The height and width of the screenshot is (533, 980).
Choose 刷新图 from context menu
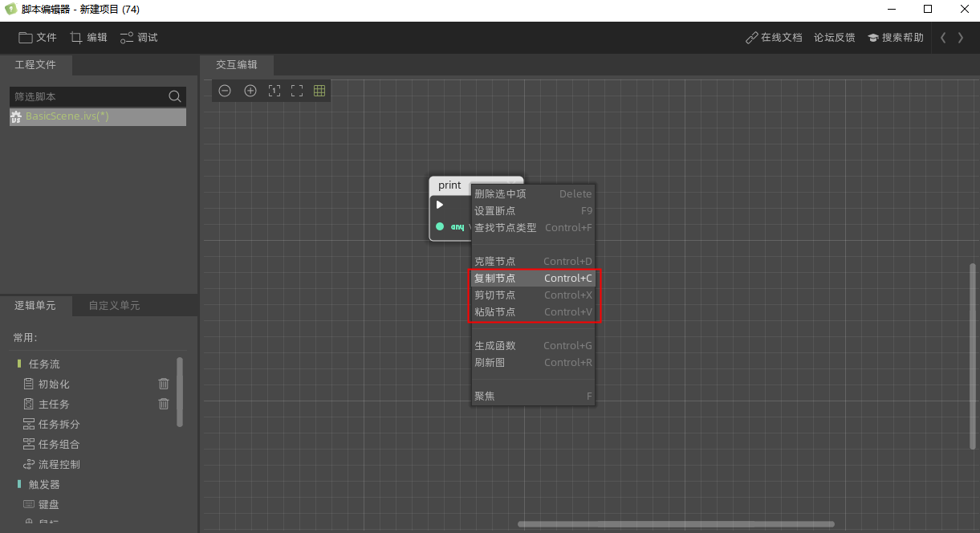pos(533,362)
